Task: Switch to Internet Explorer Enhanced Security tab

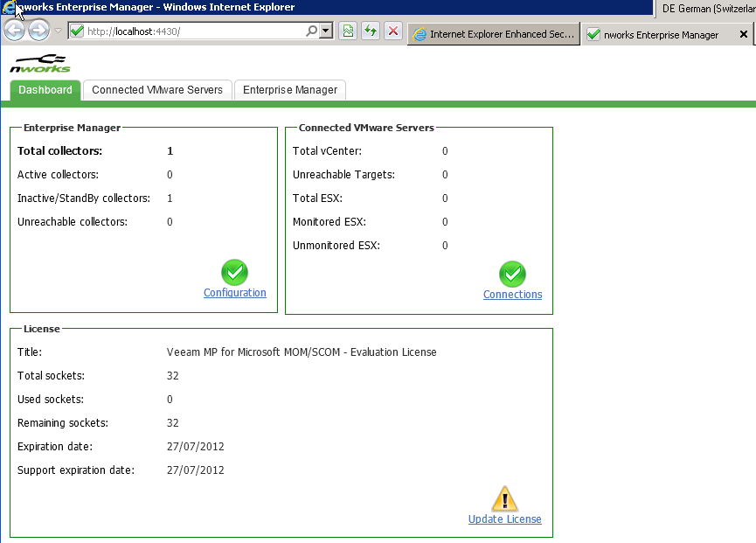Action: click(x=494, y=34)
